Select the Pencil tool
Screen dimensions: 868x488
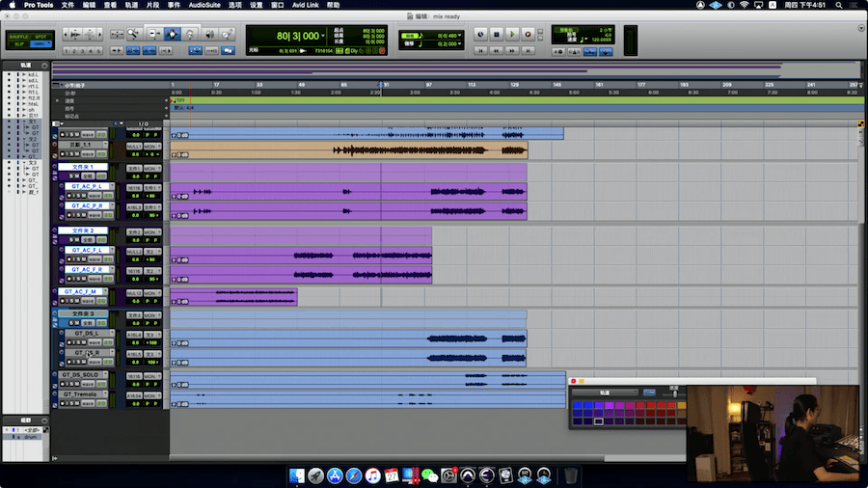tap(227, 35)
